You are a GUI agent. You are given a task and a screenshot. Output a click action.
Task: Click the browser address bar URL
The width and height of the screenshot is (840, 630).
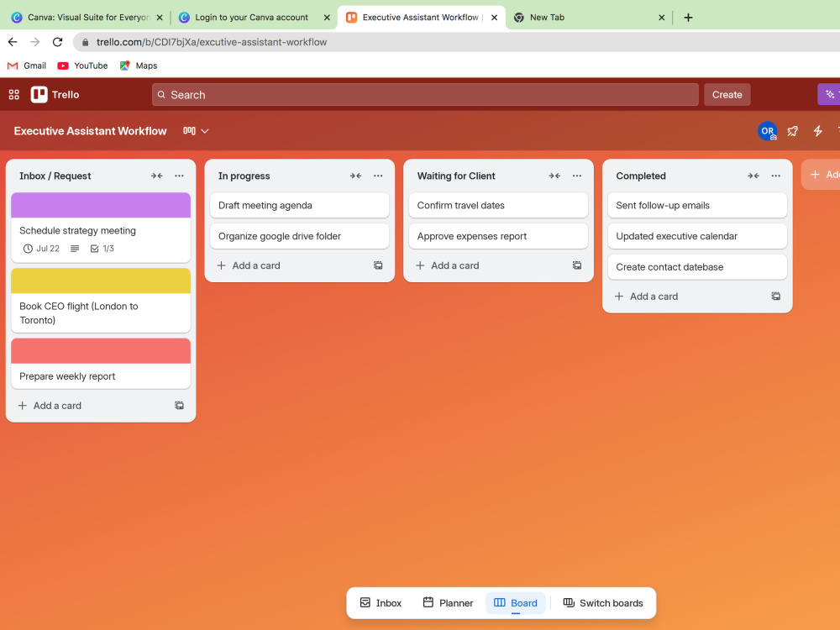coord(211,42)
